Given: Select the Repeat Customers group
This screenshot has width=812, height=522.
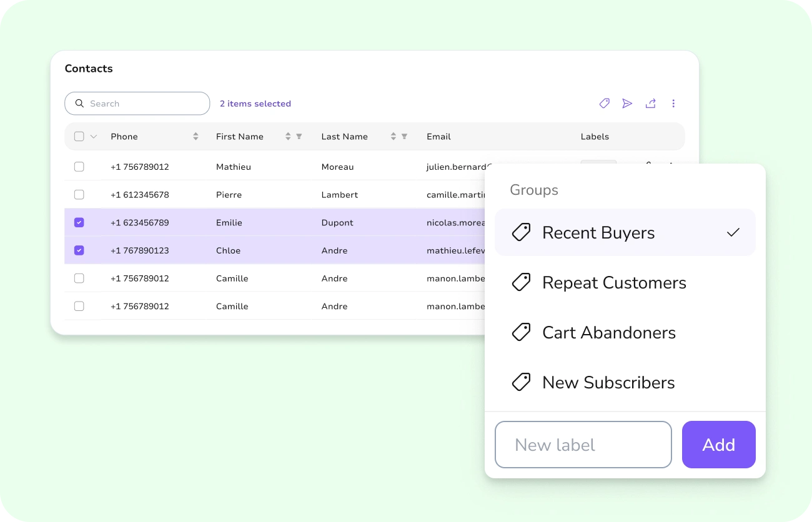Looking at the screenshot, I should click(614, 282).
